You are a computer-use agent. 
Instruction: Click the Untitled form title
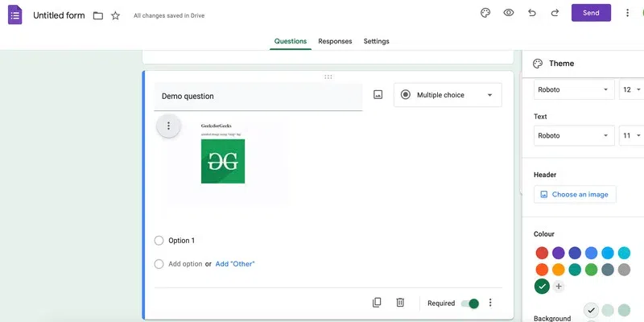click(59, 15)
